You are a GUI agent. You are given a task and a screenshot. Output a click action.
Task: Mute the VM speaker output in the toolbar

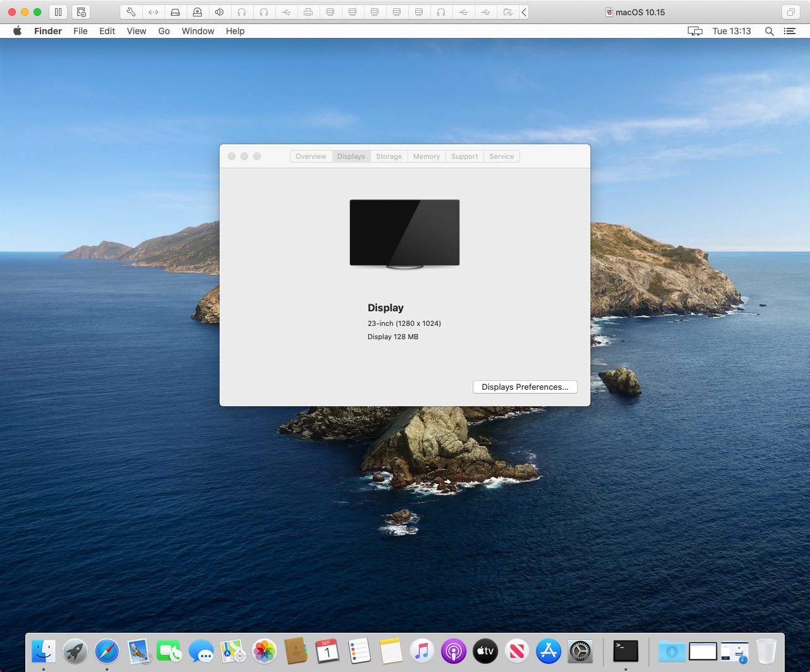tap(219, 12)
